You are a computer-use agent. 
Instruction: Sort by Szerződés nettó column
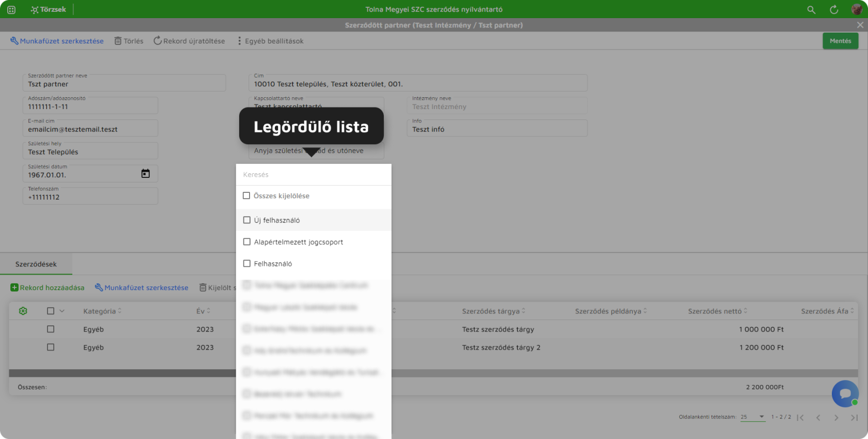point(718,311)
